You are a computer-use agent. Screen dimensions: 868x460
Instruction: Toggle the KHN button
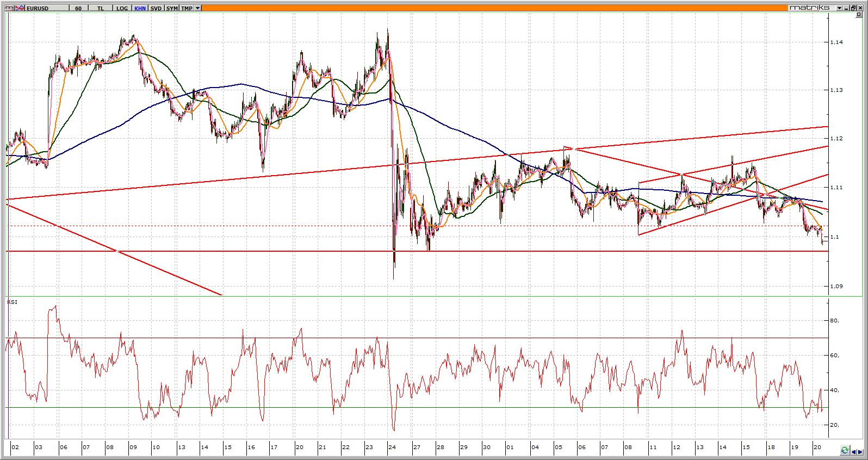pyautogui.click(x=140, y=8)
